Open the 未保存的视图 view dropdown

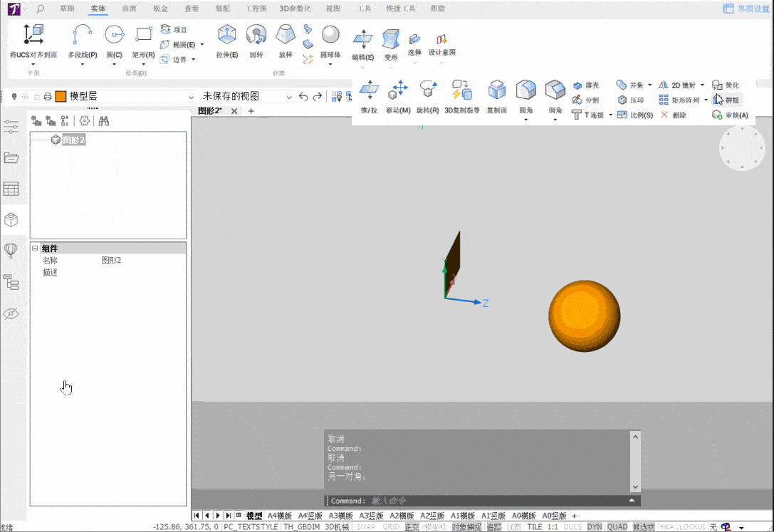click(x=289, y=98)
